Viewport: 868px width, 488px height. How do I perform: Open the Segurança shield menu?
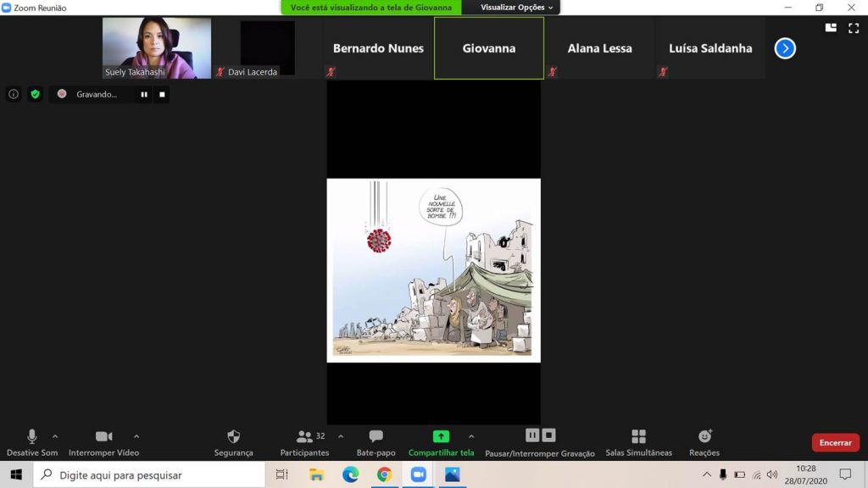[x=234, y=442]
